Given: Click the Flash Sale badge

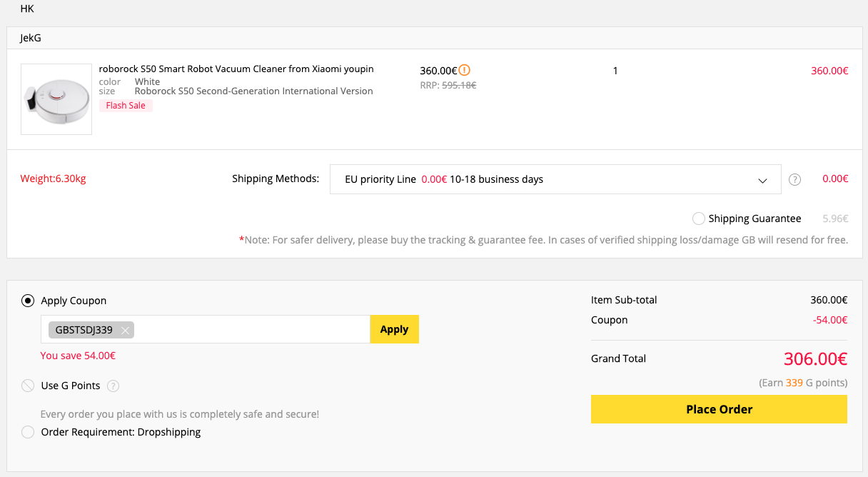Looking at the screenshot, I should pyautogui.click(x=126, y=106).
